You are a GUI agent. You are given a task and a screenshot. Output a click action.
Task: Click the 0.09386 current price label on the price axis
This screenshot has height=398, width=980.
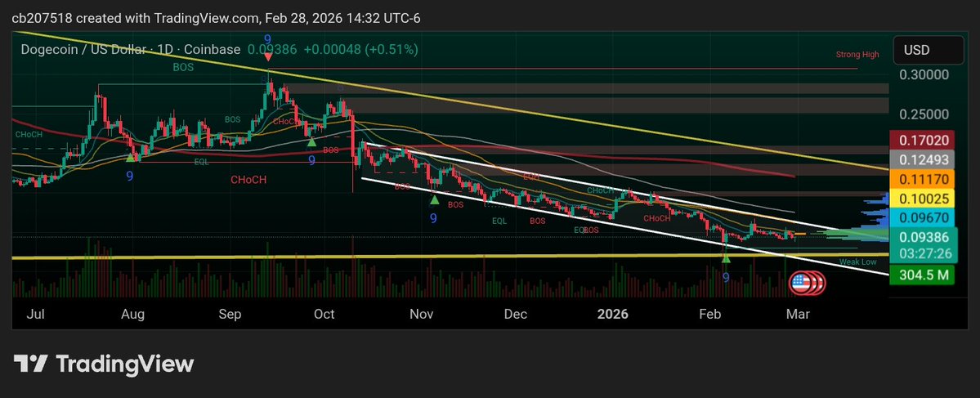click(x=923, y=238)
